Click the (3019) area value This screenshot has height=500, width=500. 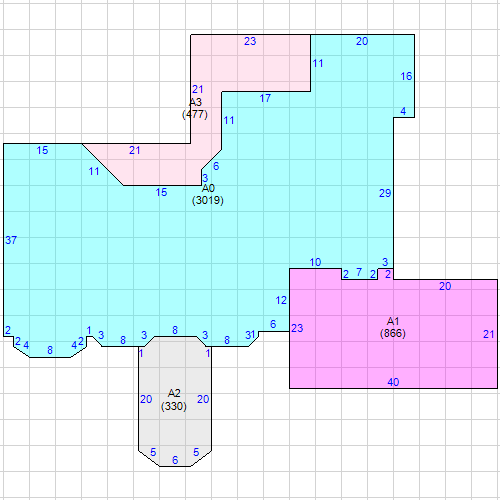pyautogui.click(x=208, y=200)
